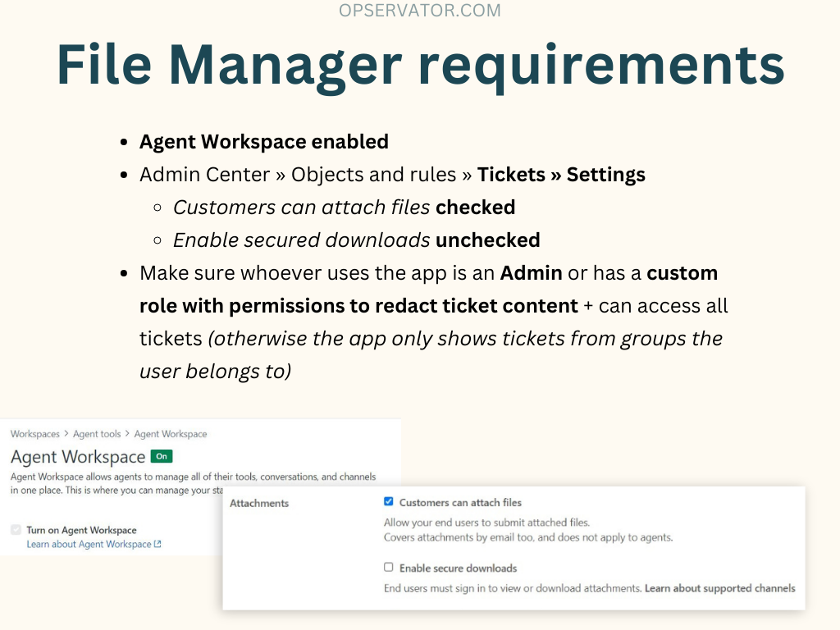Click the chevron after Agent tools in breadcrumb
840x630 pixels.
point(127,434)
